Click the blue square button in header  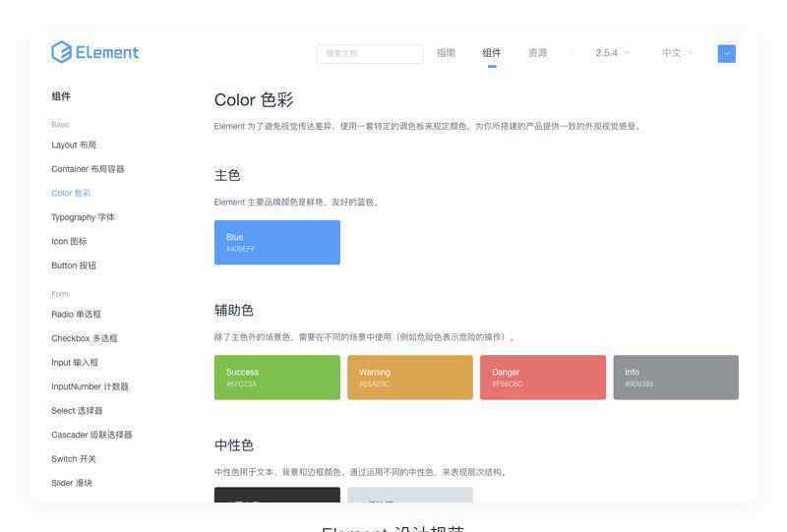coord(727,54)
